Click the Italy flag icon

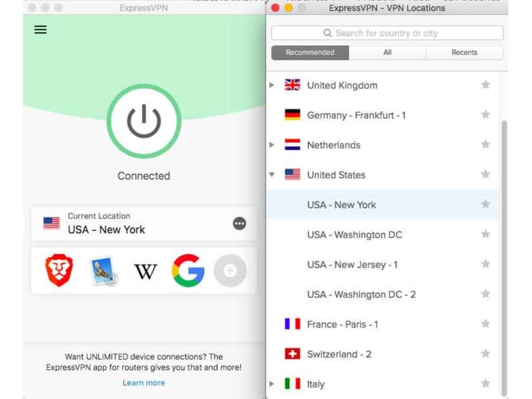(292, 384)
